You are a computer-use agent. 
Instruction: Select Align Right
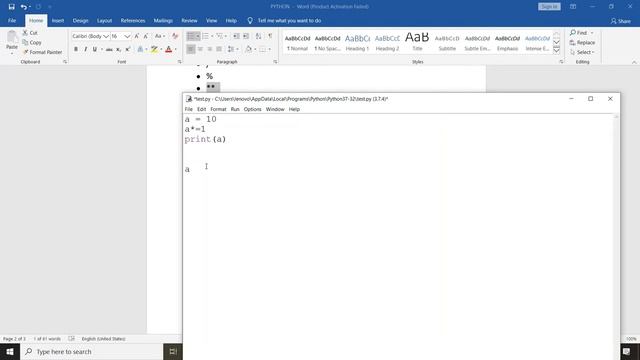(x=209, y=49)
